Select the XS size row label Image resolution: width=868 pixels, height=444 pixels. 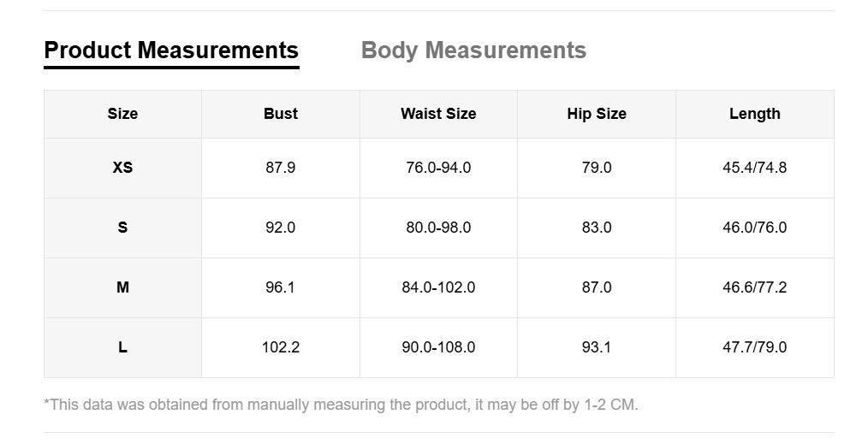pyautogui.click(x=122, y=168)
